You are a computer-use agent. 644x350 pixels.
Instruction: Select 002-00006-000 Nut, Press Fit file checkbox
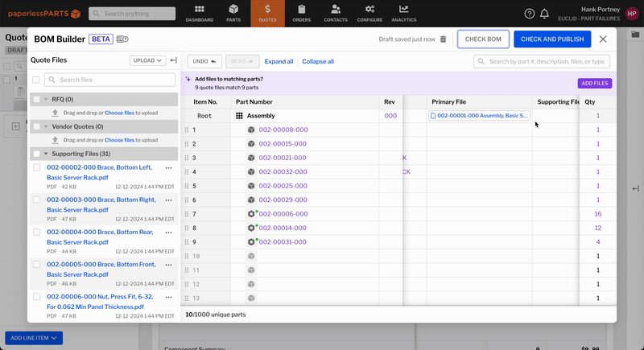click(x=36, y=297)
